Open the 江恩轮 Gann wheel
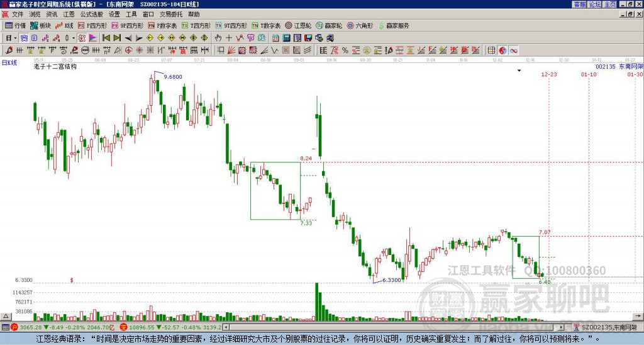The height and width of the screenshot is (345, 644). point(298,25)
